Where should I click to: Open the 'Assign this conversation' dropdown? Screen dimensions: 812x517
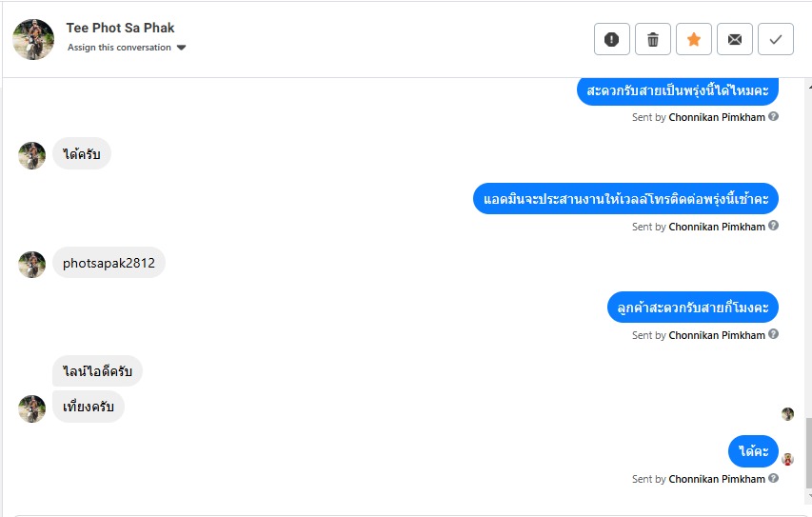click(x=120, y=48)
